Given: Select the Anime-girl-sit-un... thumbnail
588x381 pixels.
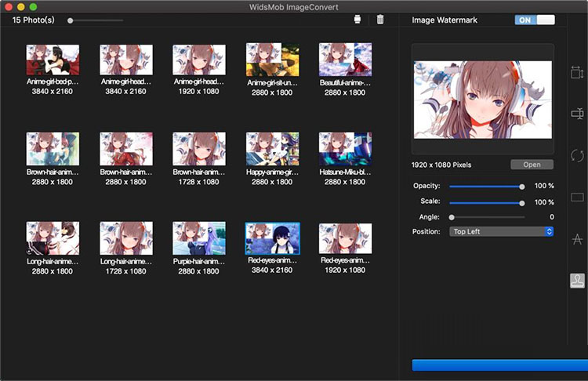Looking at the screenshot, I should click(x=273, y=60).
